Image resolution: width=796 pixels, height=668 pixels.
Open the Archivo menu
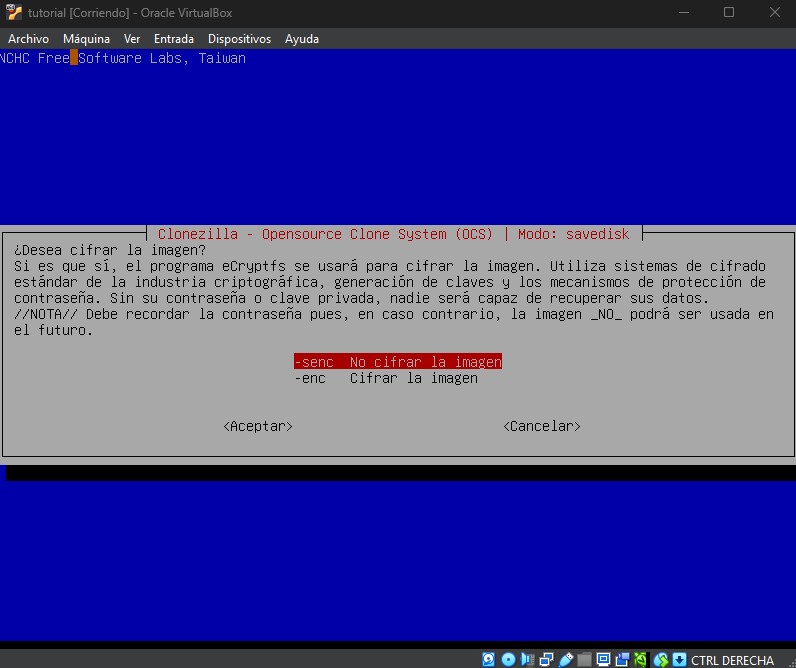pos(28,39)
